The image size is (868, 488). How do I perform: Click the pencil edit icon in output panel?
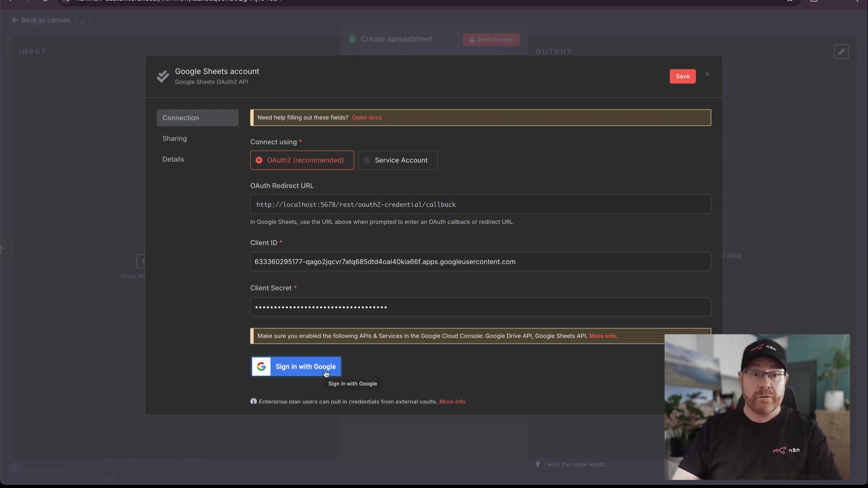[x=841, y=52]
